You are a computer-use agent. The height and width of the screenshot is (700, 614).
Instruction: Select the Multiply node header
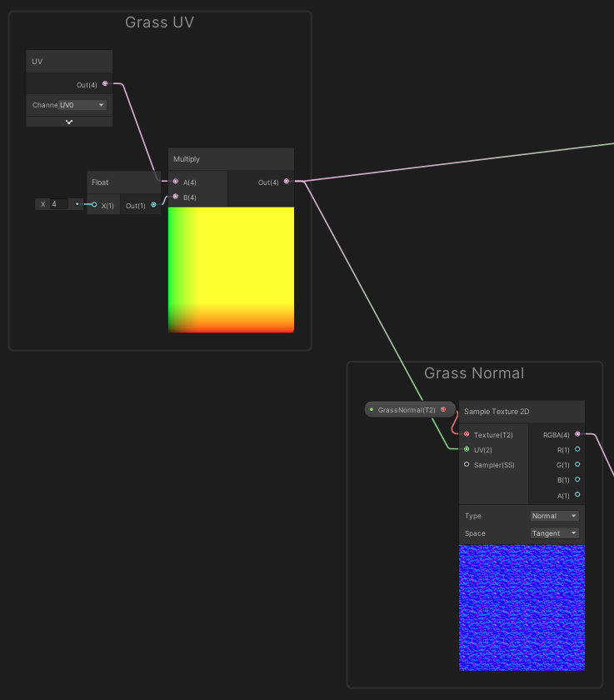click(x=231, y=159)
